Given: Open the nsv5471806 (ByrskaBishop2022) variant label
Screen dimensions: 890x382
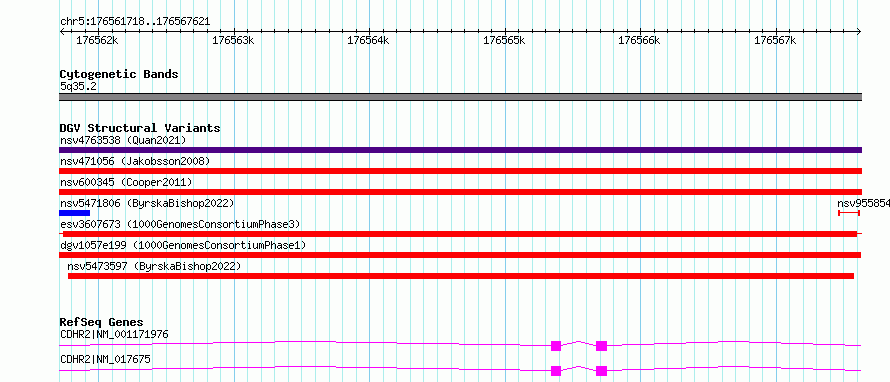Looking at the screenshot, I should 147,203.
